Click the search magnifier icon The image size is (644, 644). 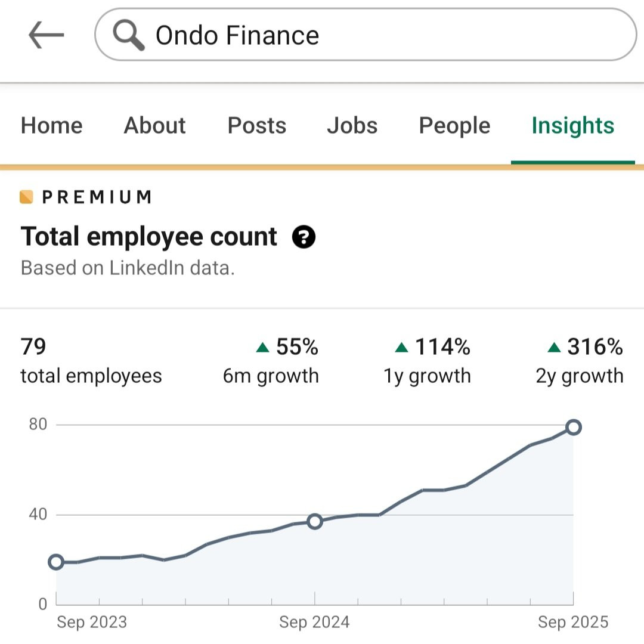(129, 36)
